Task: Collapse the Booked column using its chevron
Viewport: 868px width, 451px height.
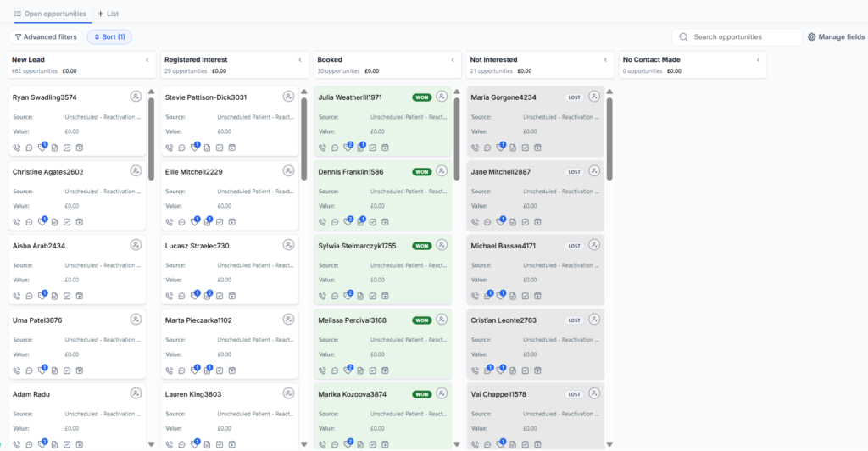Action: 453,59
